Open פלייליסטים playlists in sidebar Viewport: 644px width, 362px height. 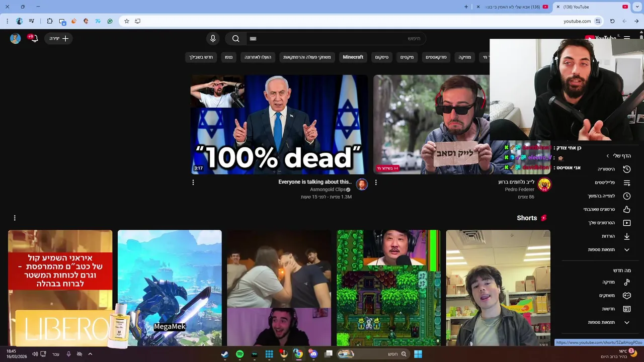pyautogui.click(x=614, y=183)
